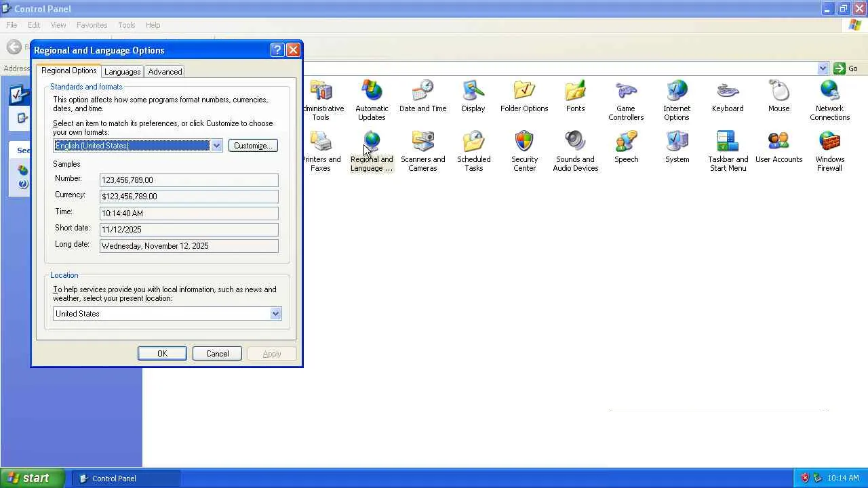Click the Short date sample field
Viewport: 868px width, 488px height.
[189, 230]
